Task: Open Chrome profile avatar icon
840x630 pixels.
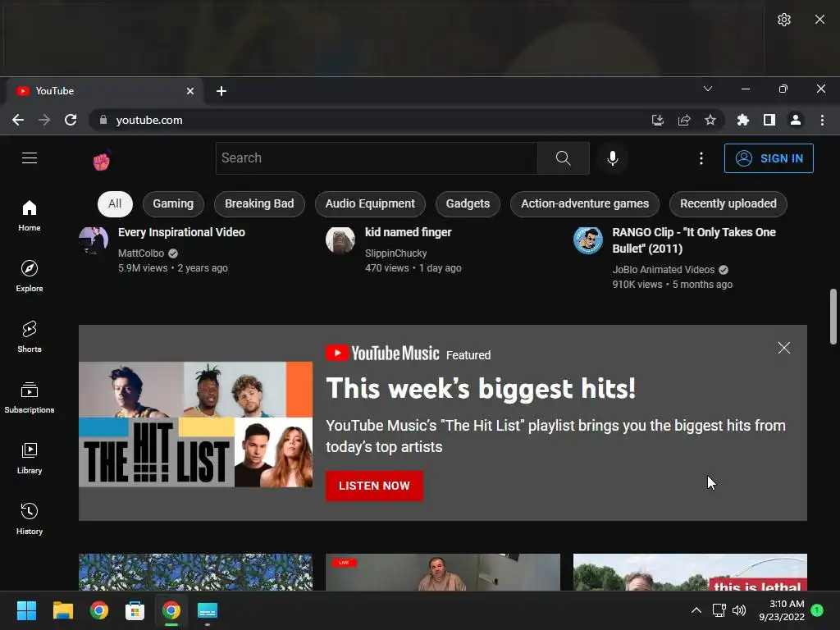Action: [x=796, y=120]
